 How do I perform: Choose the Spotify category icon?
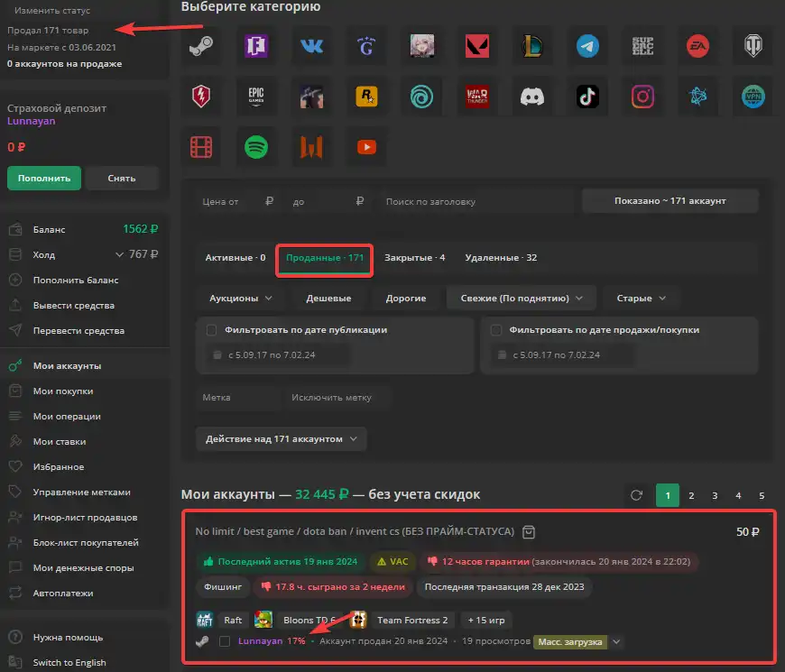click(x=256, y=147)
